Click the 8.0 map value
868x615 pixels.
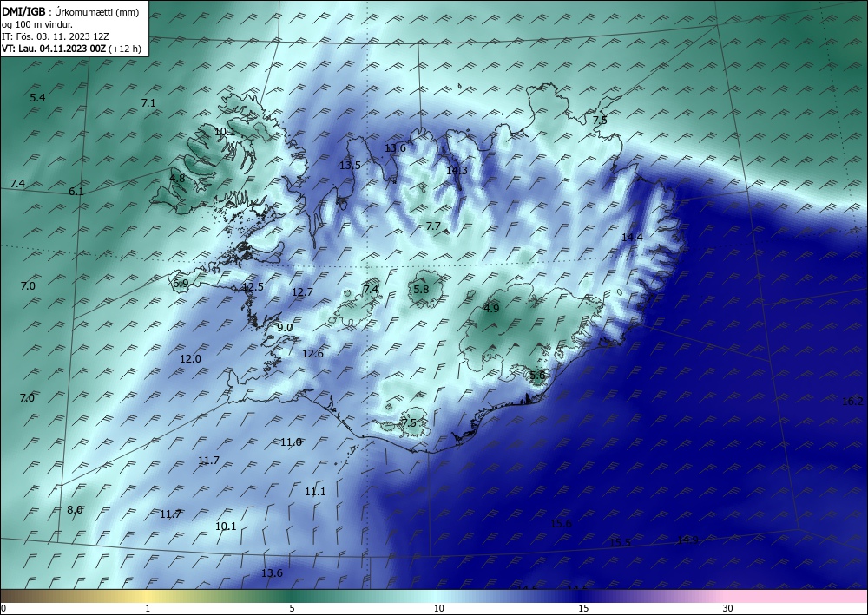pyautogui.click(x=75, y=510)
